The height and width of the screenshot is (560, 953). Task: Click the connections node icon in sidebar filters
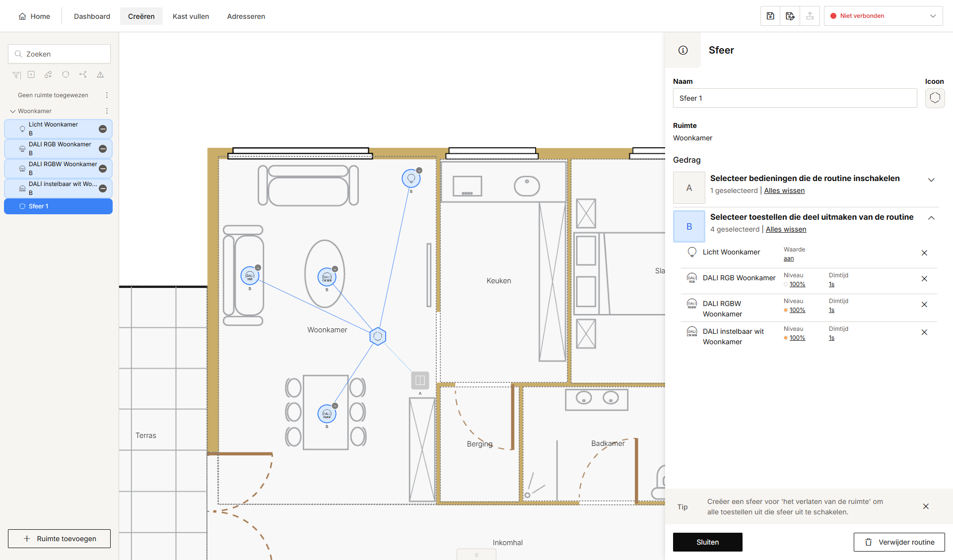[x=83, y=74]
